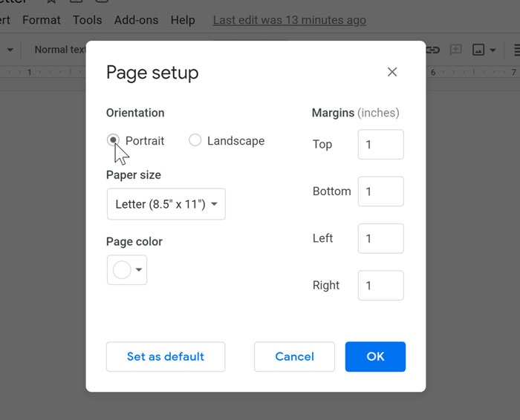Click the insert link icon in toolbar
Viewport: 520px width, 420px height.
432,50
